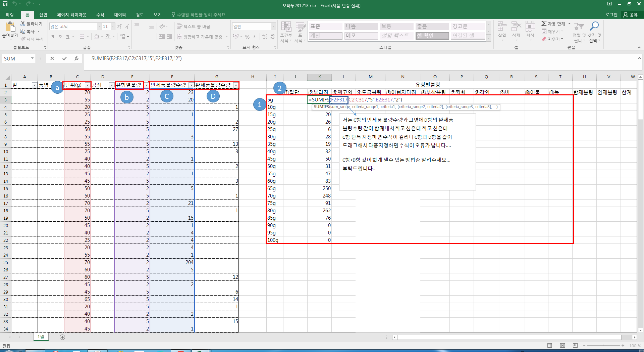Open the number format 일반 dropdown
The image size is (644, 352).
pos(273,26)
